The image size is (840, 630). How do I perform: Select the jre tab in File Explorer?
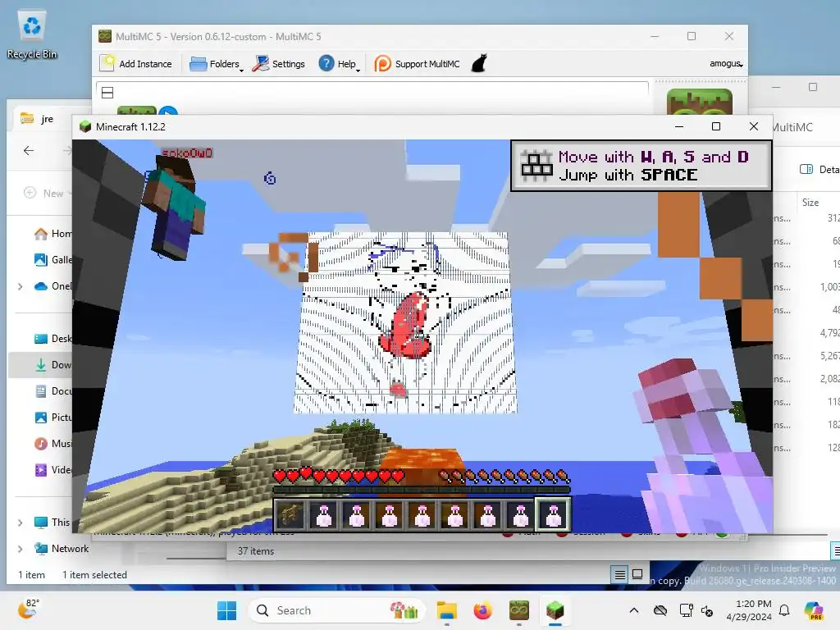tap(47, 119)
